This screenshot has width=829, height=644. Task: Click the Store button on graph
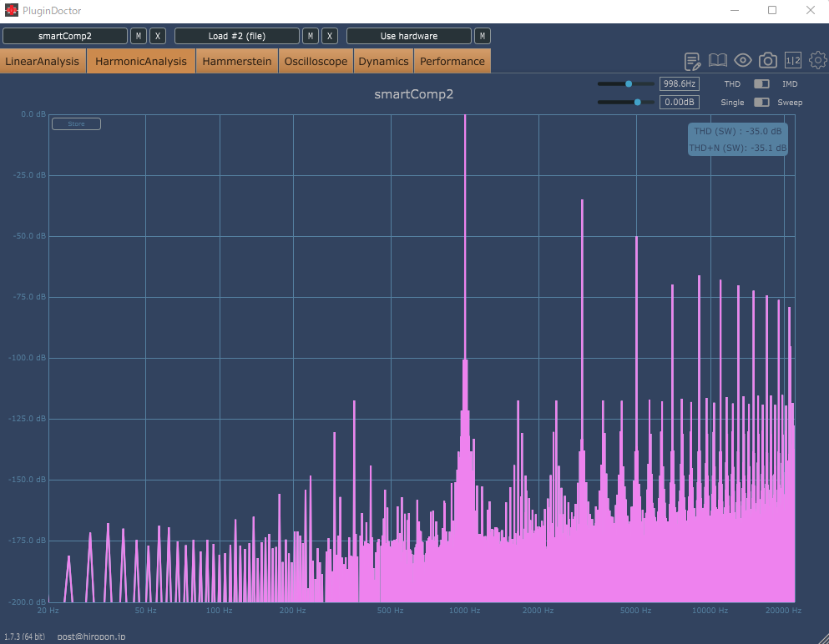[76, 123]
